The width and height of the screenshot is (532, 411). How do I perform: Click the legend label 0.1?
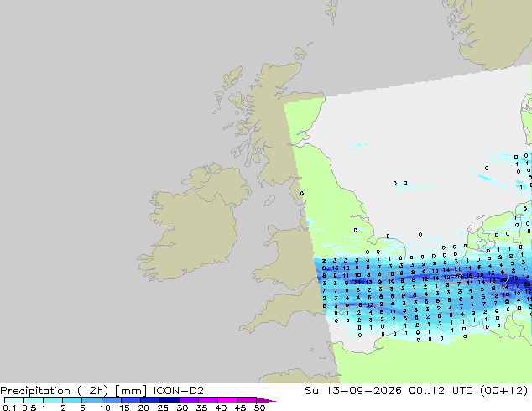coord(9,408)
